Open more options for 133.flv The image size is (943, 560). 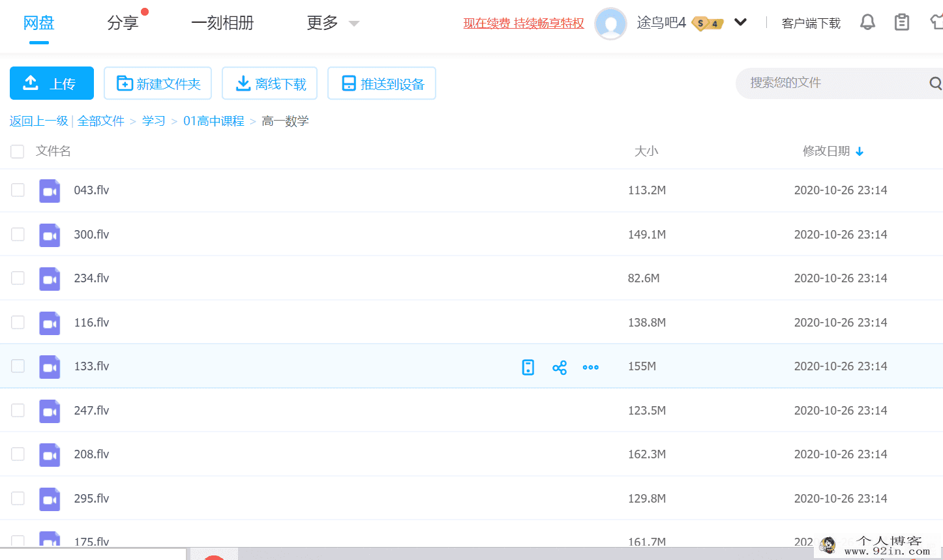tap(591, 368)
